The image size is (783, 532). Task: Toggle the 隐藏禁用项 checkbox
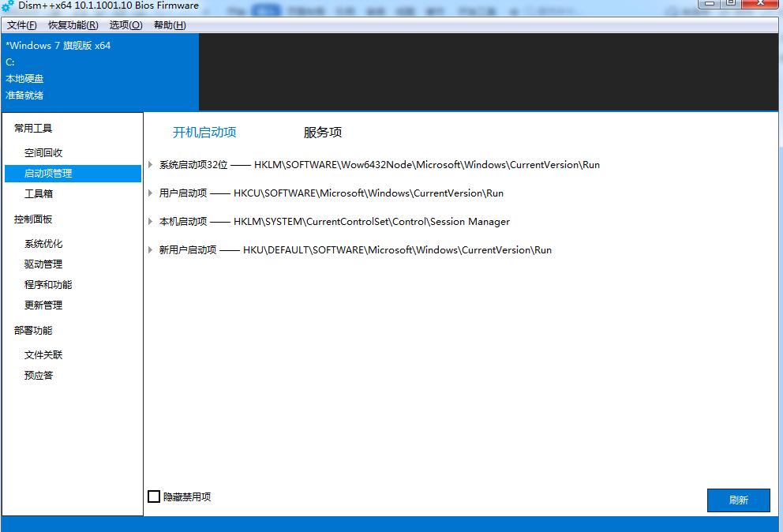(x=154, y=496)
